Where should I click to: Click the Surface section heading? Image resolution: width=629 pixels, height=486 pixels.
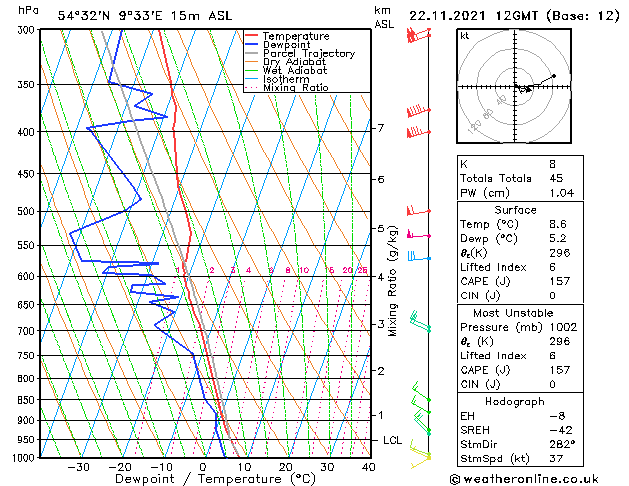pos(515,210)
